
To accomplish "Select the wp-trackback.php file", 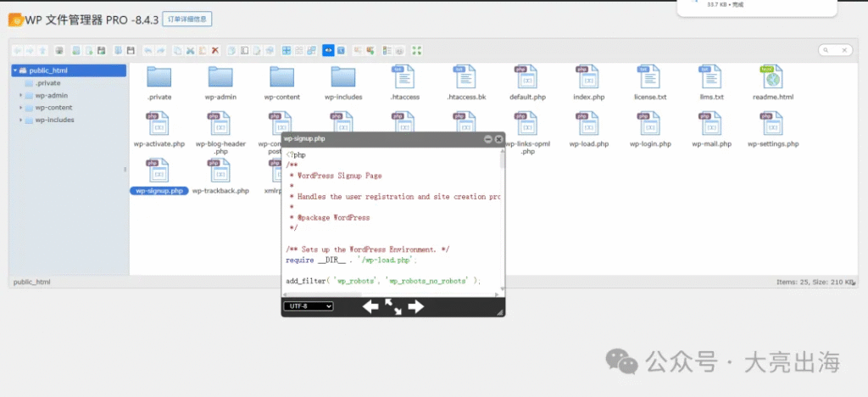I will [x=220, y=176].
